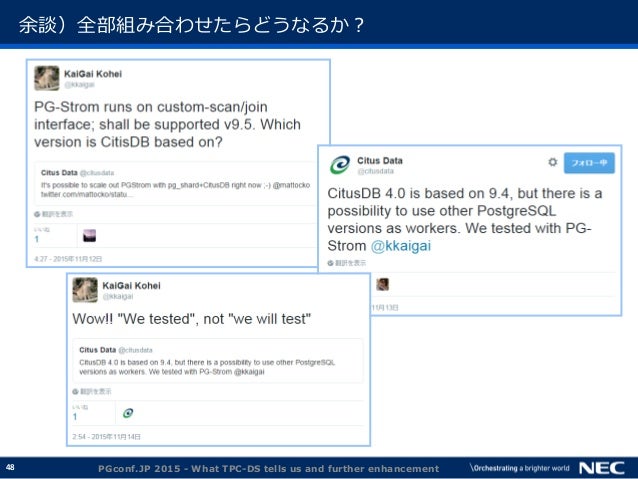Click KaiGai Kohei avatar in top tweet

[46, 78]
